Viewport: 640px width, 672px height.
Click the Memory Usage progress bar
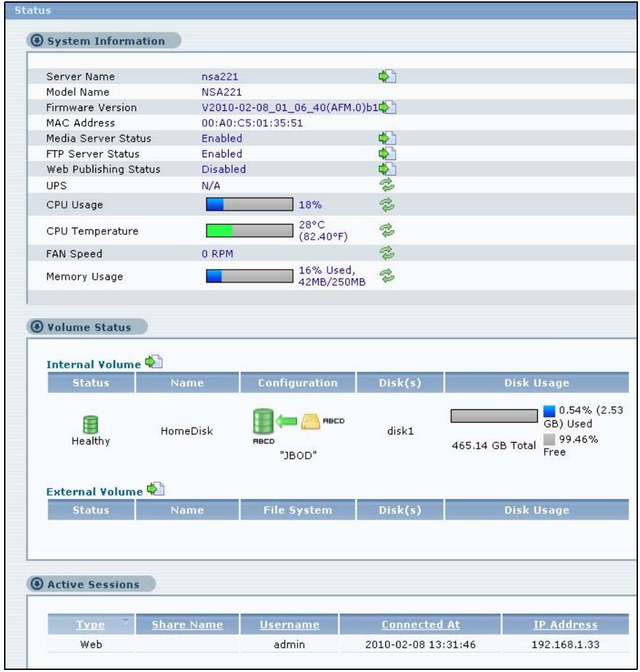249,276
